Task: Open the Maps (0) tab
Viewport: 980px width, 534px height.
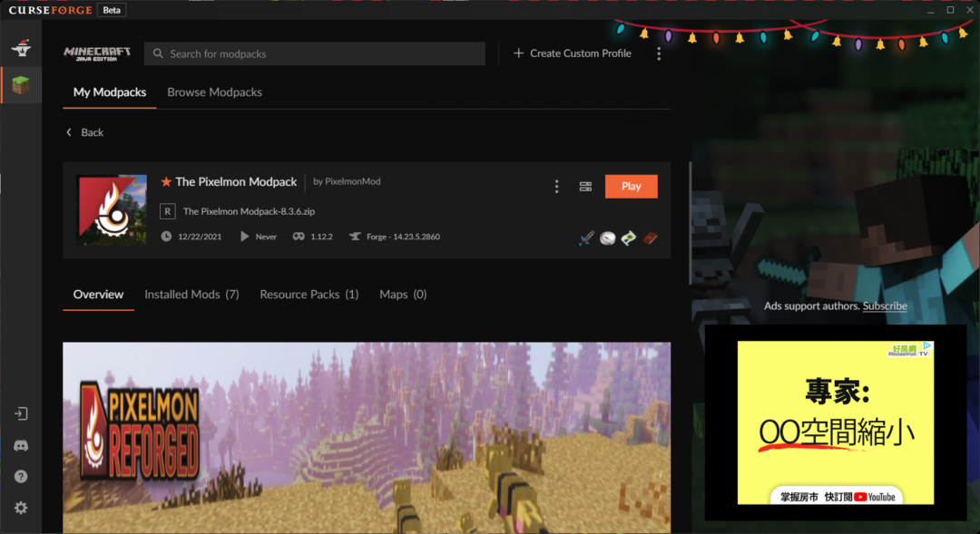Action: 403,294
